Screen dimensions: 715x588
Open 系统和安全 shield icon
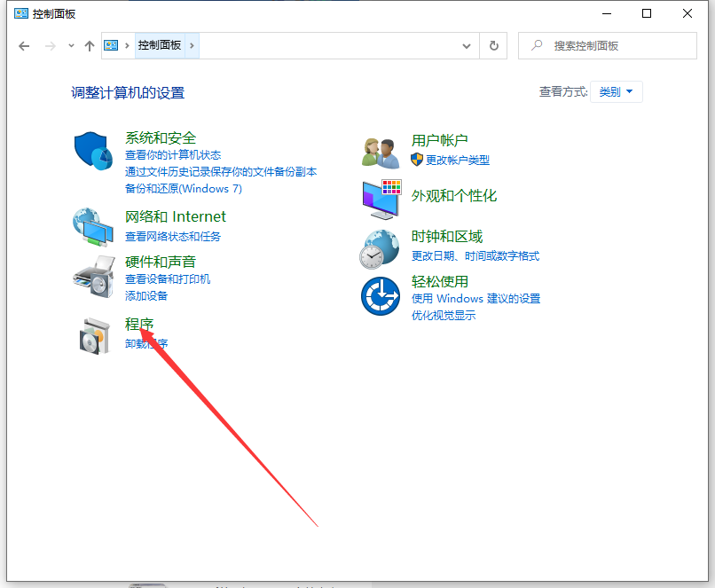click(93, 151)
